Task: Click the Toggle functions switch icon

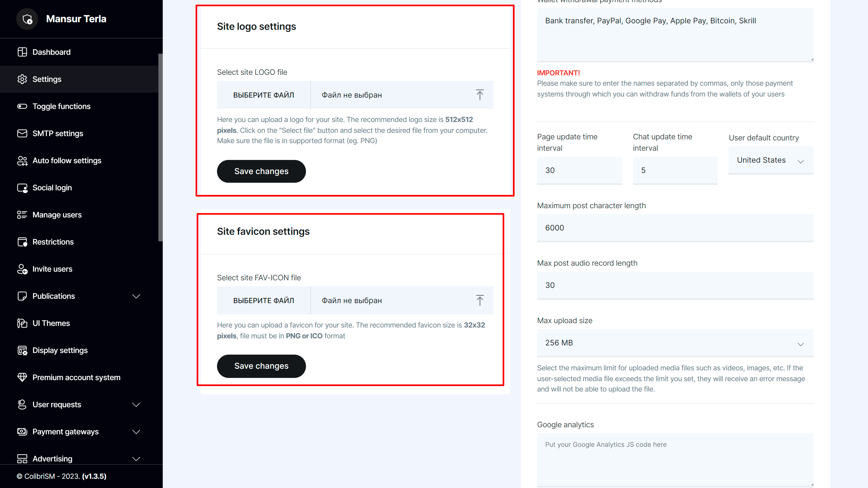Action: pos(22,107)
